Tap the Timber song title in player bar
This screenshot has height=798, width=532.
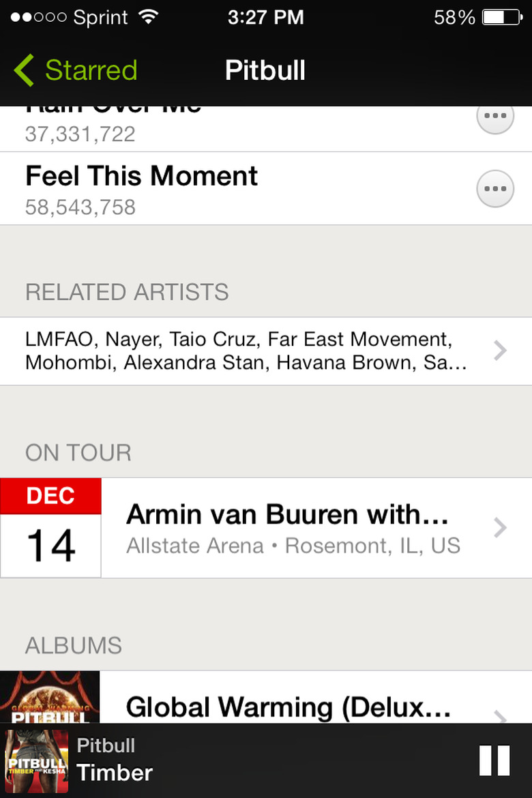[x=115, y=773]
